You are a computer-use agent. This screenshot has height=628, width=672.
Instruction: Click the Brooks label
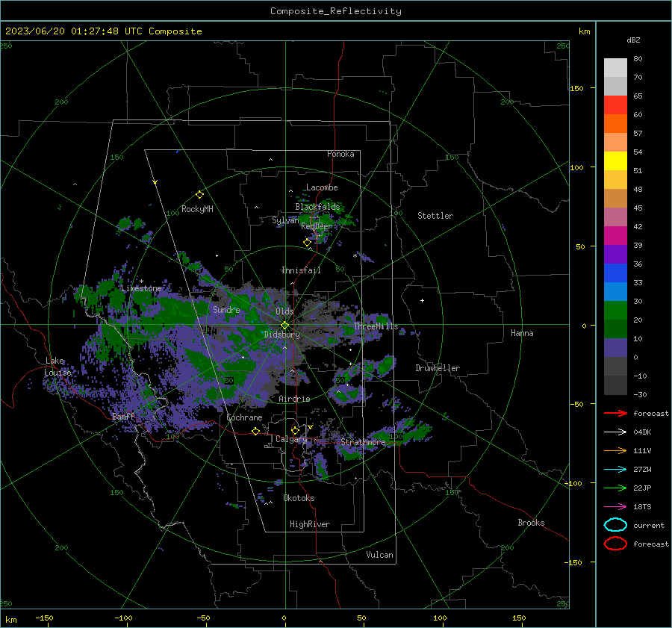(531, 523)
